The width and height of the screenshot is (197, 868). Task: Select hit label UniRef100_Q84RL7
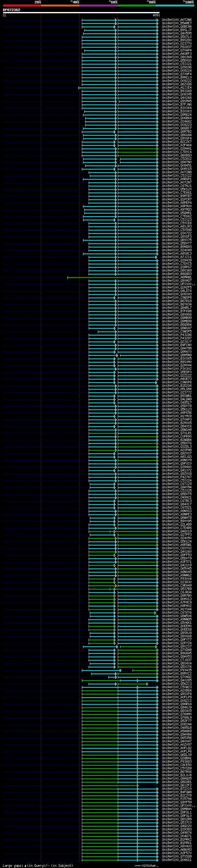177,308
